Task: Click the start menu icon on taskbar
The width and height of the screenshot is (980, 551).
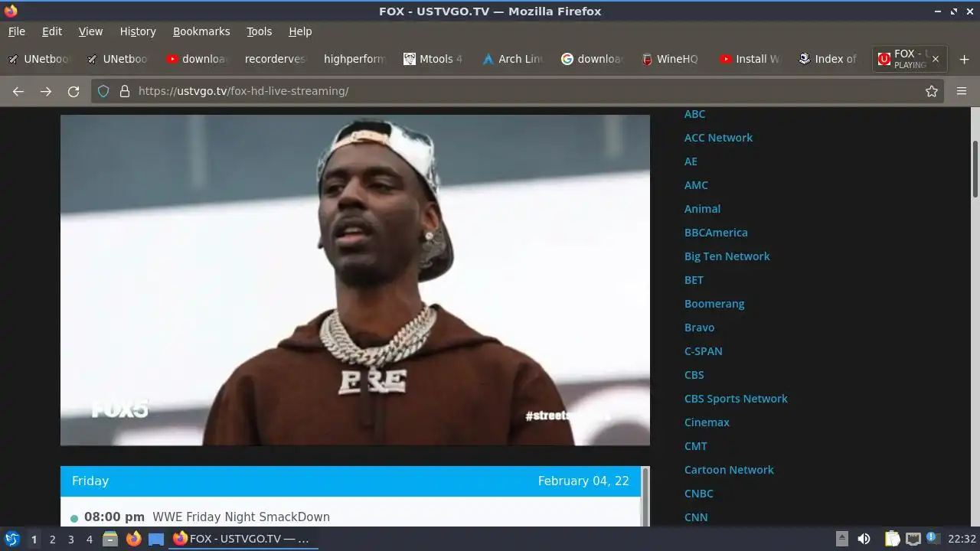Action: [11, 539]
